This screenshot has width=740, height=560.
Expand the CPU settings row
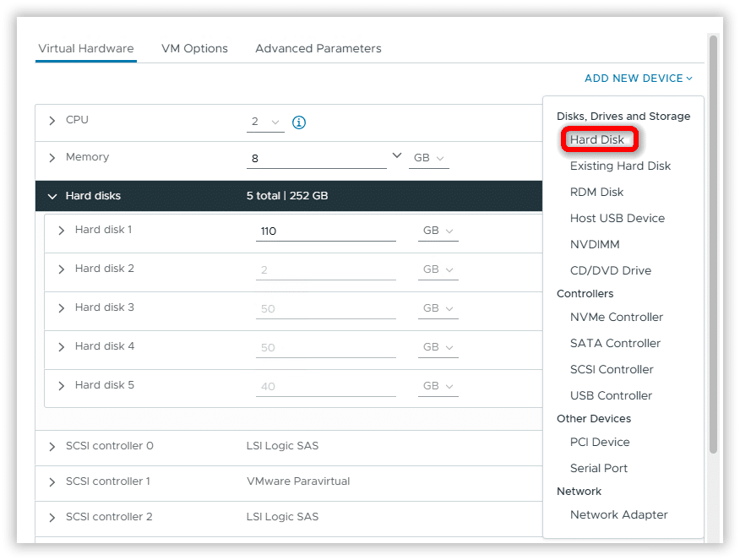click(52, 121)
